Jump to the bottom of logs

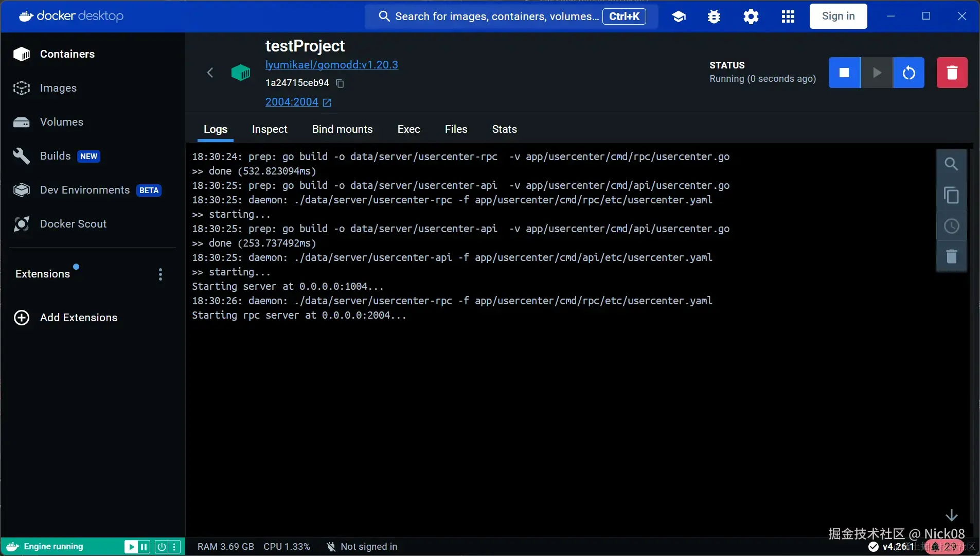pos(952,515)
